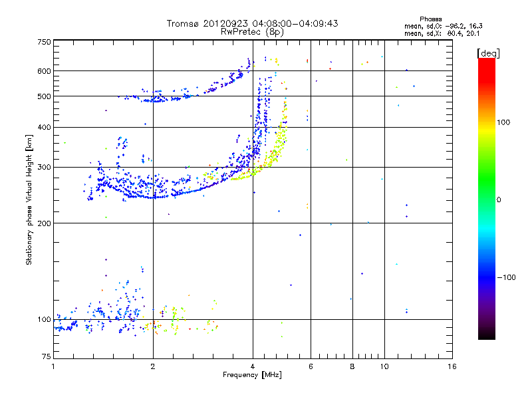The height and width of the screenshot is (399, 532).
Task: Click the y-axis '100' tick label
Action: point(44,320)
